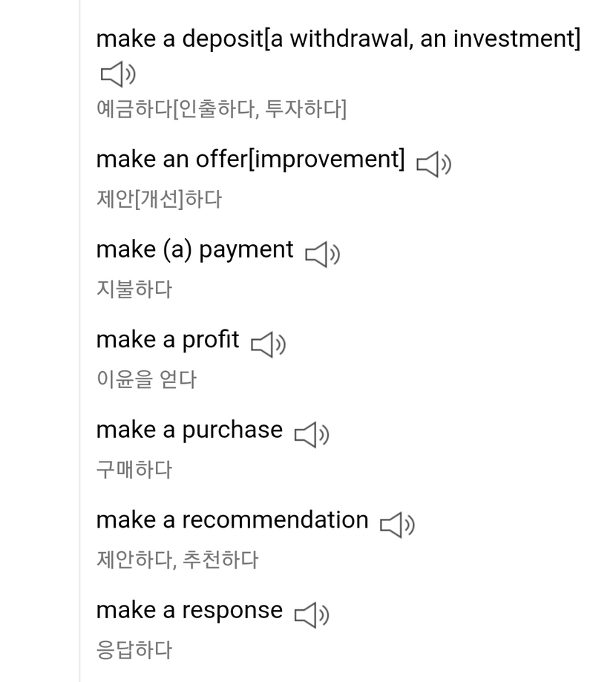Viewport: 616px width, 682px height.
Task: Click the translation '제안하다, 추천하다'
Action: (177, 559)
